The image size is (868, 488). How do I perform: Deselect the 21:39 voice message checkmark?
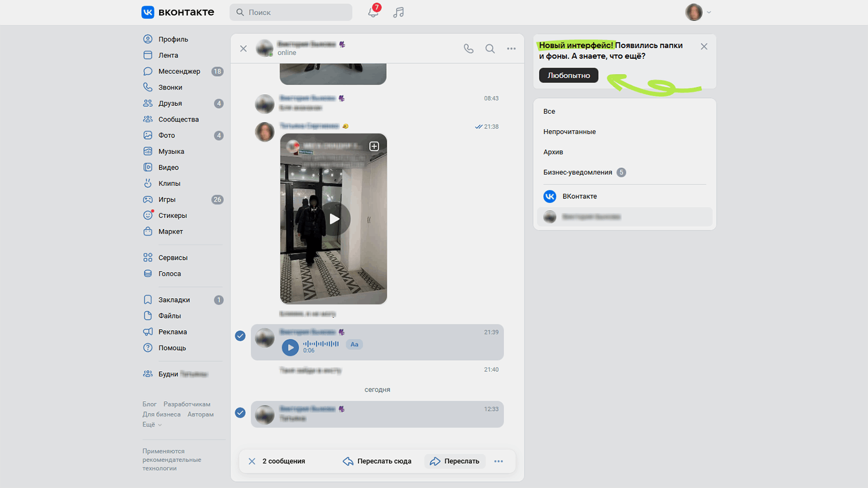pos(240,336)
